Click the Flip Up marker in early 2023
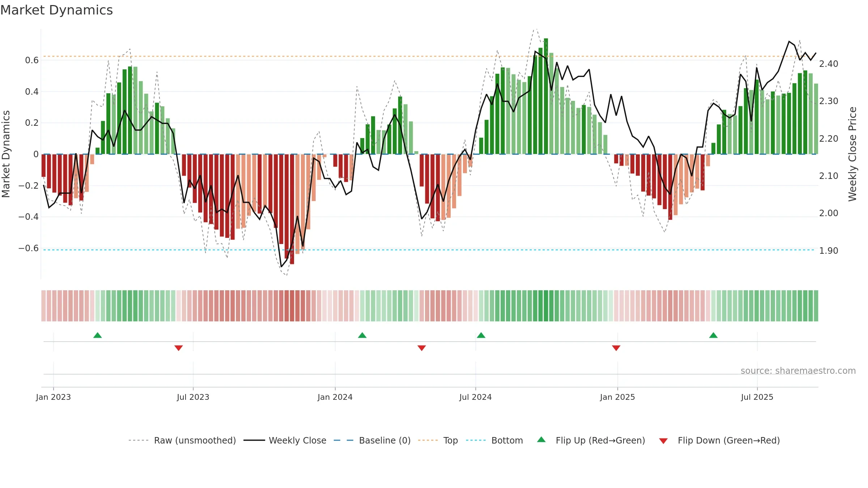This screenshot has width=868, height=488. click(97, 335)
